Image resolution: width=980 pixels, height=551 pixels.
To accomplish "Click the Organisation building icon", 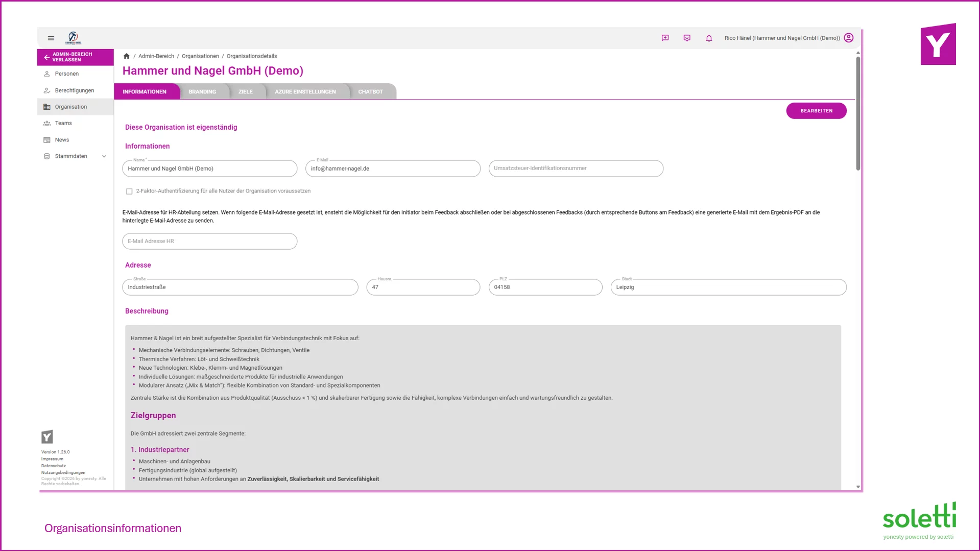I will (47, 107).
